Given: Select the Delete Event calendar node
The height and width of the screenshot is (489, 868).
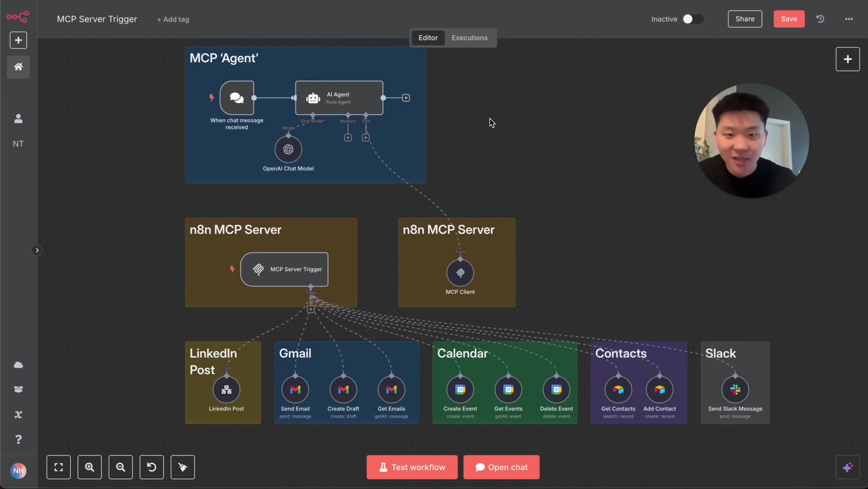Looking at the screenshot, I should (x=557, y=389).
